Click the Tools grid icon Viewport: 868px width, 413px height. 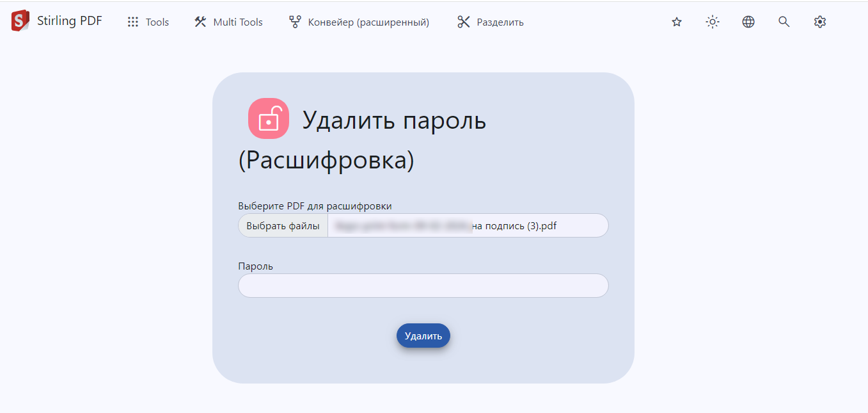click(x=133, y=22)
